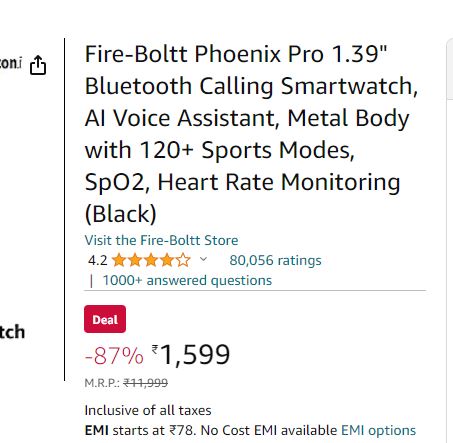This screenshot has height=443, width=453.
Task: Click the second orange rating star
Action: [x=135, y=260]
